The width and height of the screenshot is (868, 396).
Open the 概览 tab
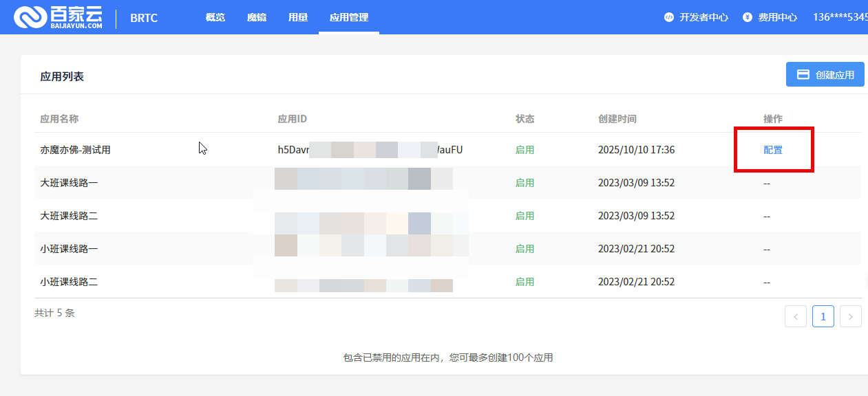[215, 17]
